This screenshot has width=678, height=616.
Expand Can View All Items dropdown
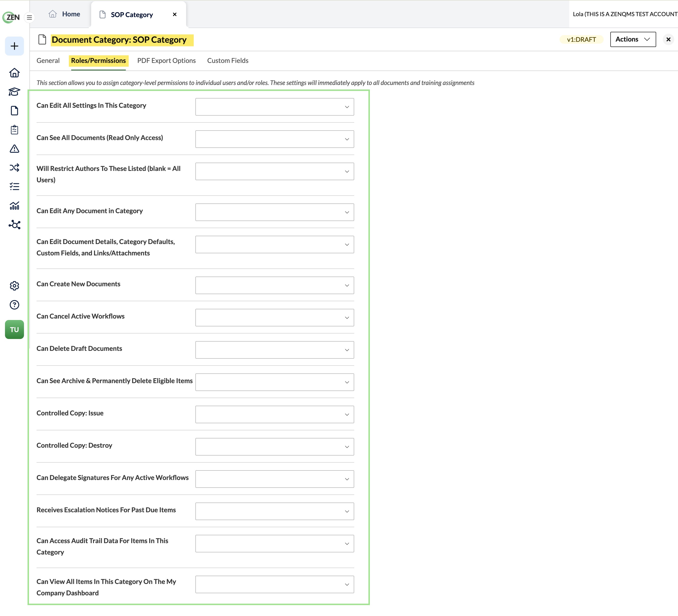(274, 585)
